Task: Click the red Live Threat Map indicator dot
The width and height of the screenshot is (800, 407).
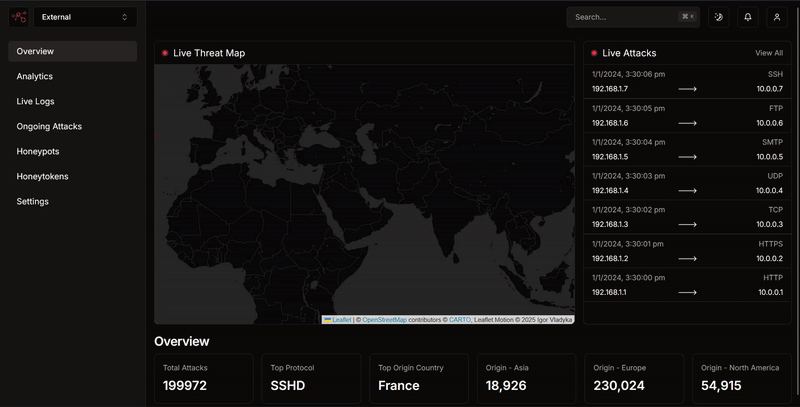Action: (x=165, y=53)
